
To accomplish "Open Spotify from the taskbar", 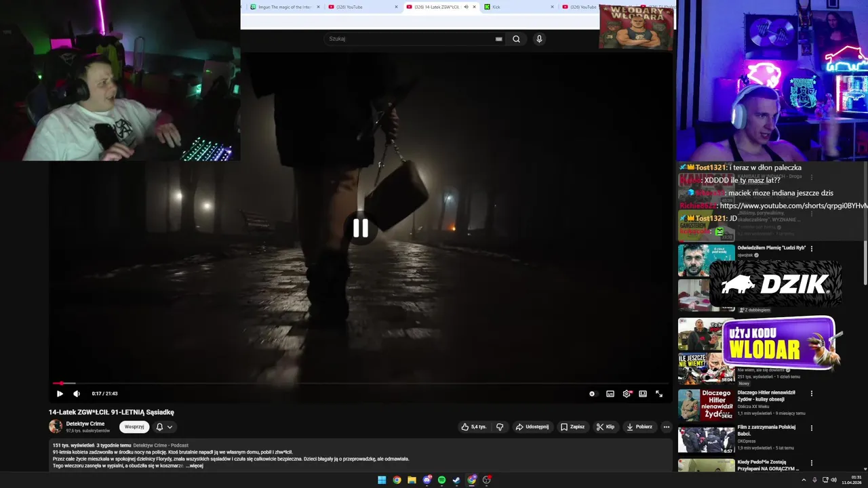I will pos(441,480).
